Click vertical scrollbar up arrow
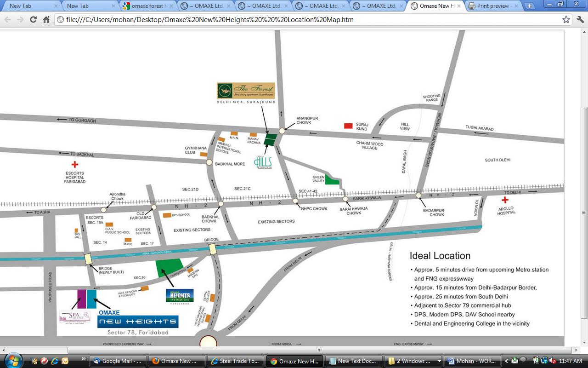 pos(584,33)
